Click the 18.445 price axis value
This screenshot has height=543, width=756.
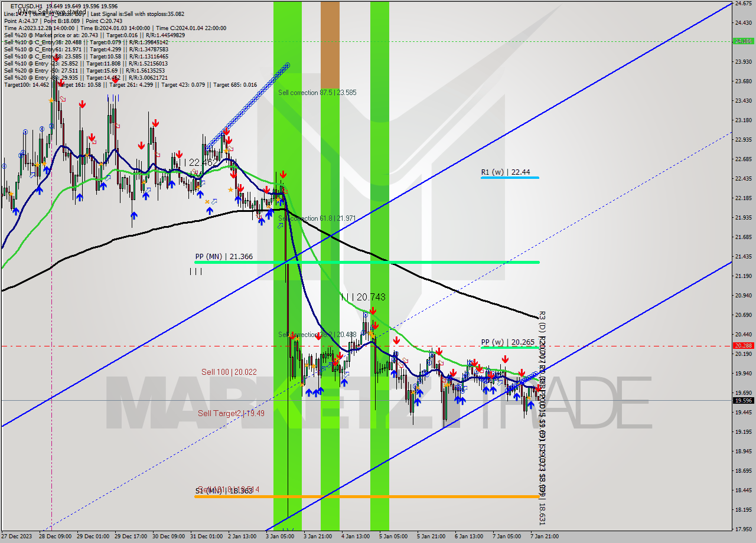click(743, 490)
